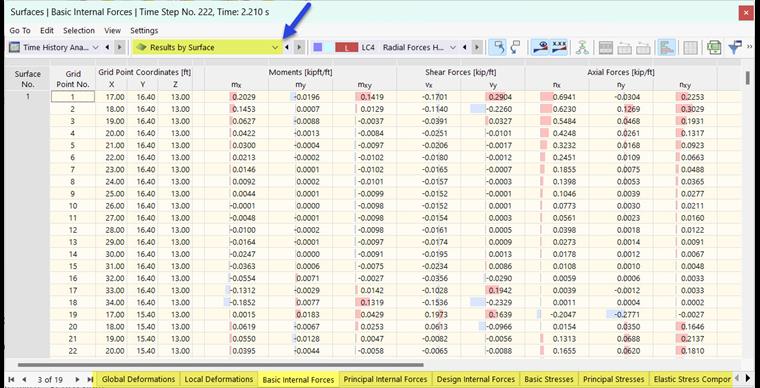Image resolution: width=760 pixels, height=388 pixels.
Task: Go to previous analysis type arrow
Action: click(x=108, y=47)
